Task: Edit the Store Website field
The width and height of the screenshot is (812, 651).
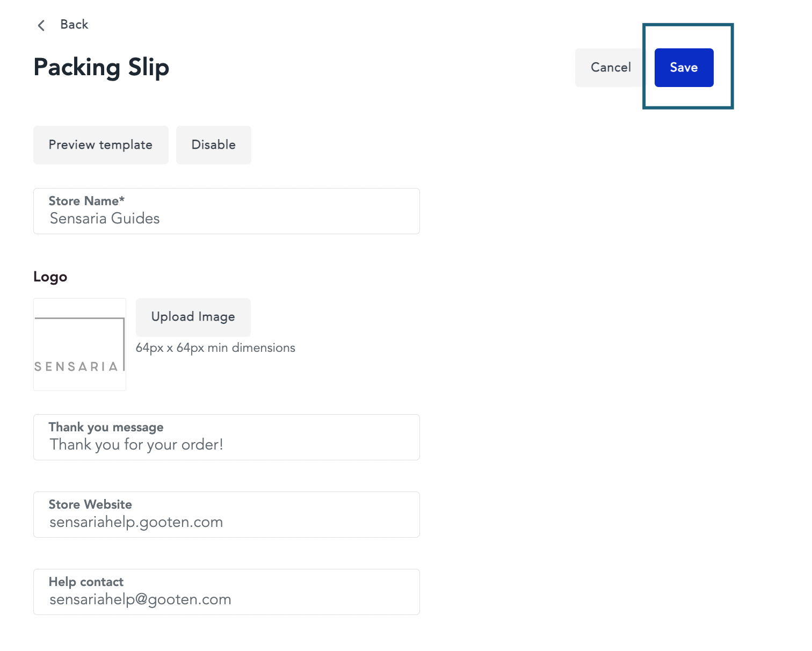Action: pyautogui.click(x=227, y=515)
